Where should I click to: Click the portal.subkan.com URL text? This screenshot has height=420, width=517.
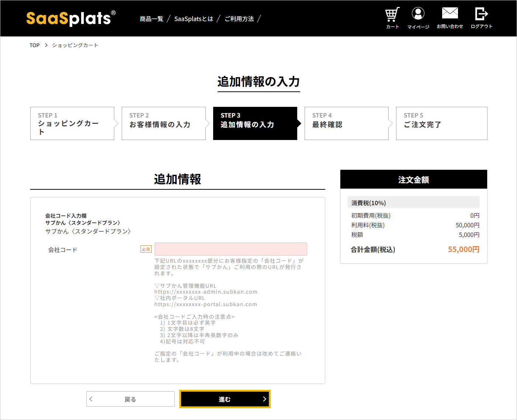[x=206, y=304]
